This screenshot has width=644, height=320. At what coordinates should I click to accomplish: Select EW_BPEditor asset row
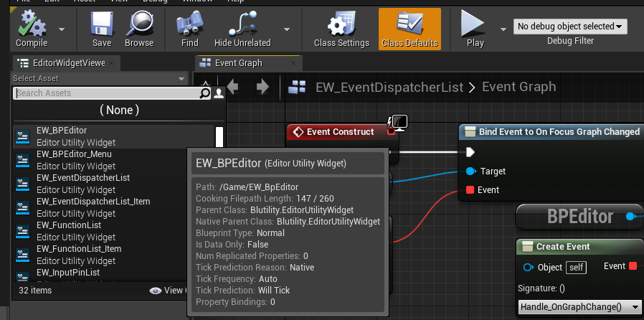coord(114,136)
